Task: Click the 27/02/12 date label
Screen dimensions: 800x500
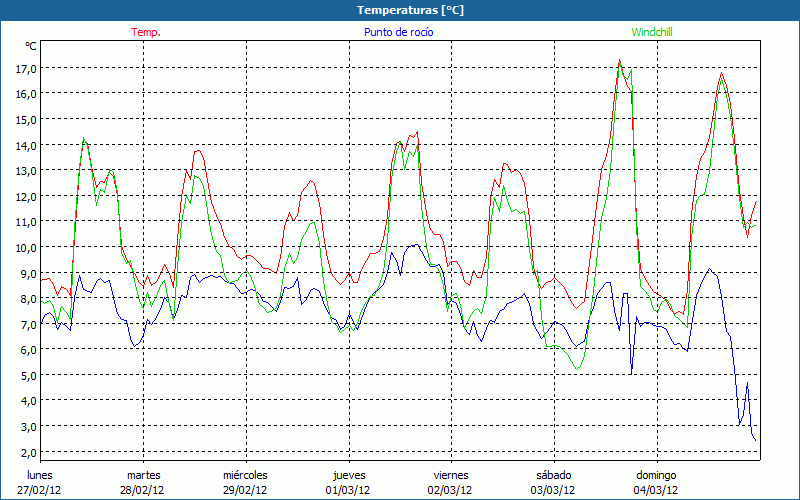Action: pos(40,490)
